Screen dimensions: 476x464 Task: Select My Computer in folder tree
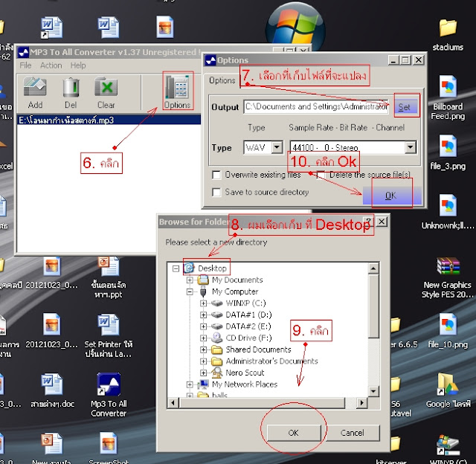pos(235,291)
